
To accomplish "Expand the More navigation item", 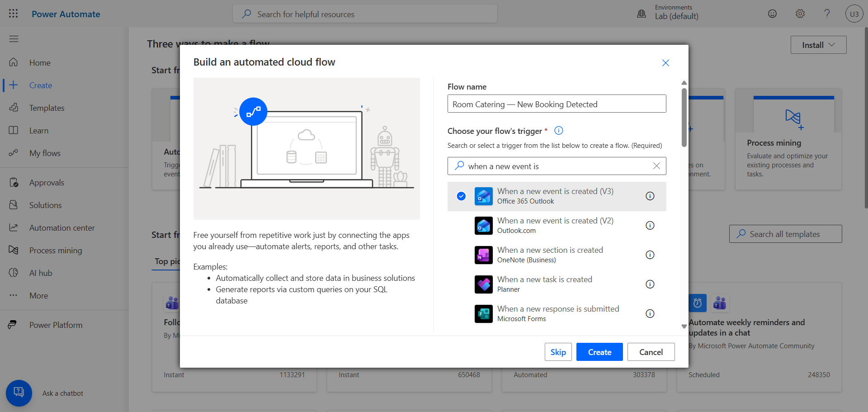I will pyautogui.click(x=64, y=295).
